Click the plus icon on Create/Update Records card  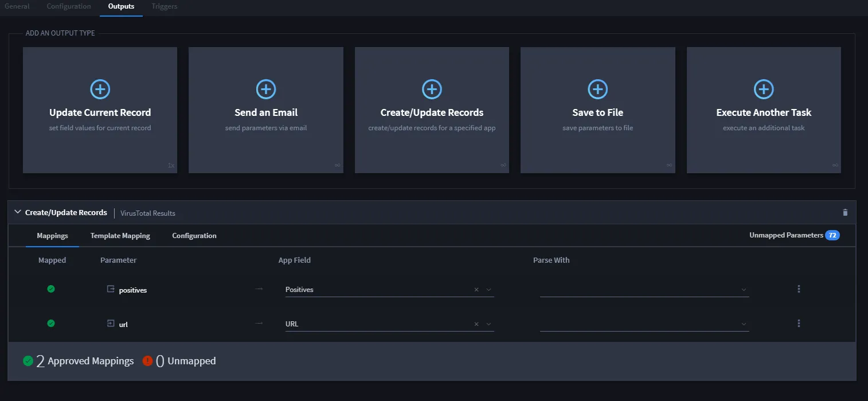[x=432, y=89]
